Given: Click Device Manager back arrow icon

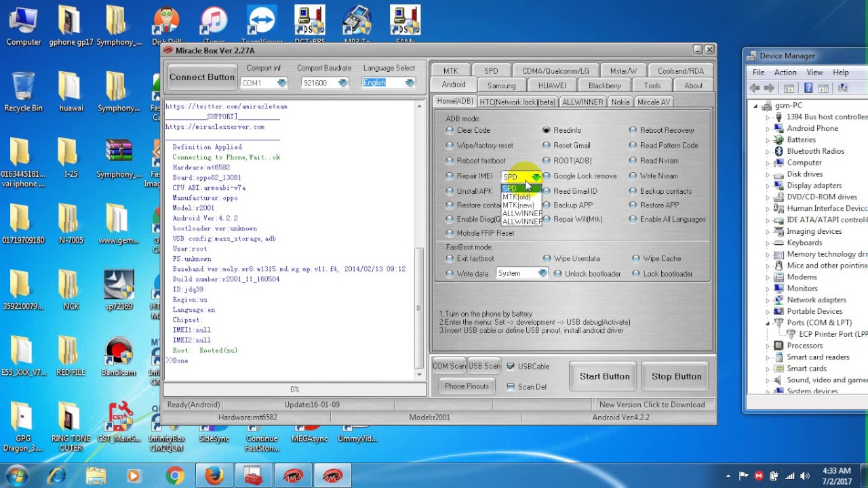Looking at the screenshot, I should click(x=755, y=88).
